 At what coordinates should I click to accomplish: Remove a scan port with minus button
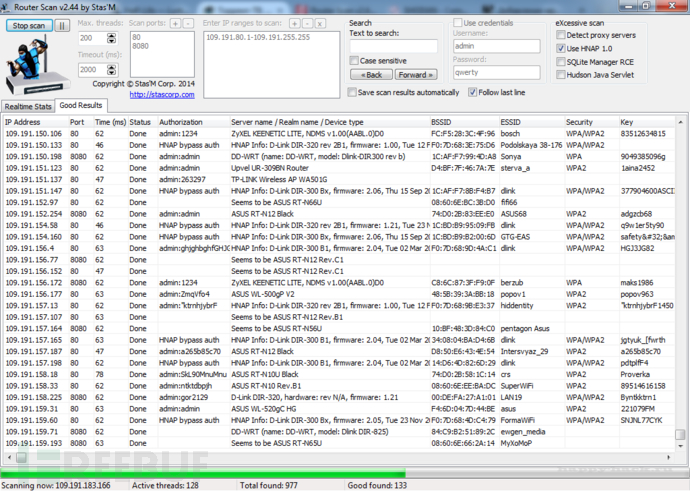click(188, 23)
